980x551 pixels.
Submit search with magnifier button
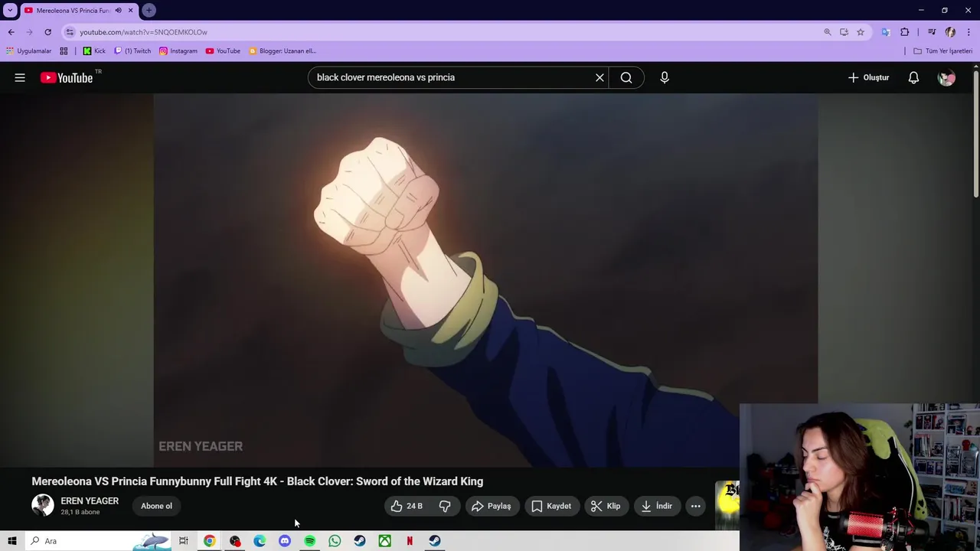point(626,77)
